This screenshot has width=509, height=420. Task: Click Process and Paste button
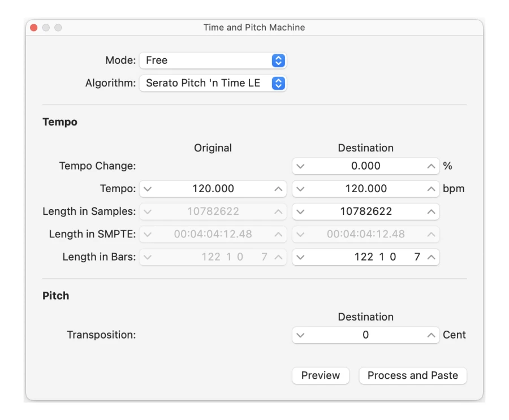pos(413,375)
